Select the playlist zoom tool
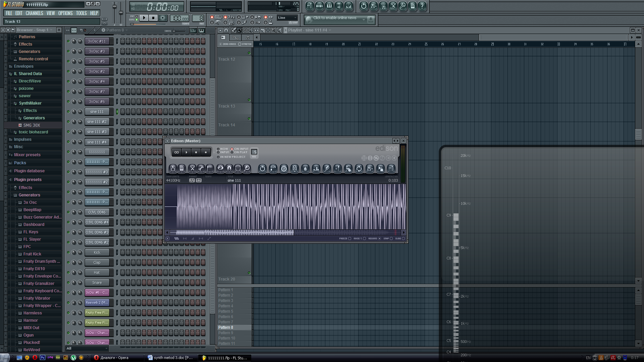Viewport: 644px width, 362px height. pos(274,30)
